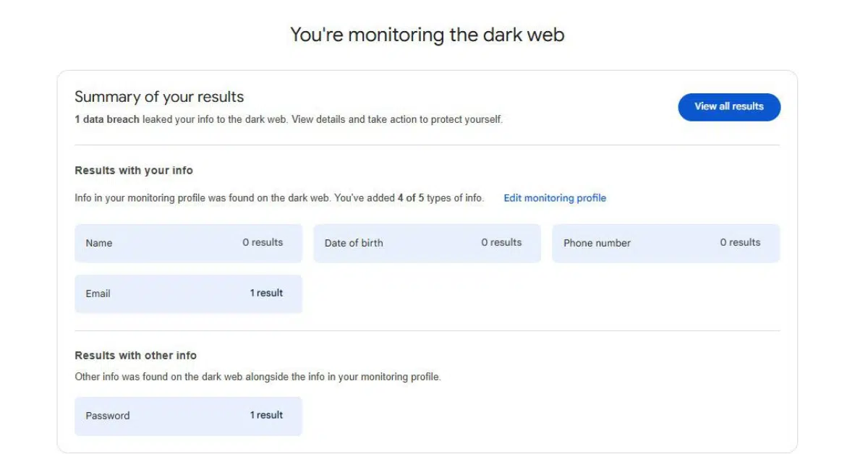Click the "Other info was found" description
The height and width of the screenshot is (454, 868).
[x=258, y=377]
